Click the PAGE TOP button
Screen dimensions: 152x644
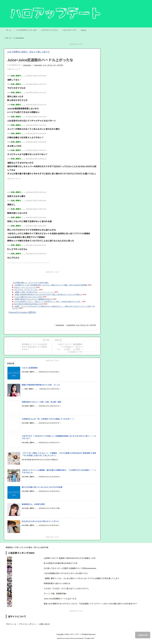coord(143,635)
